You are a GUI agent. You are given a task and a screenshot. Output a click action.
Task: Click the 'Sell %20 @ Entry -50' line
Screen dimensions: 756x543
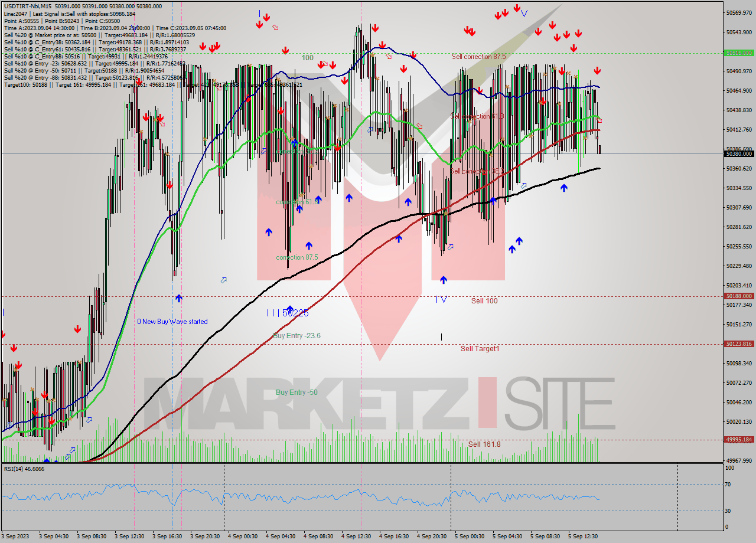click(x=84, y=70)
